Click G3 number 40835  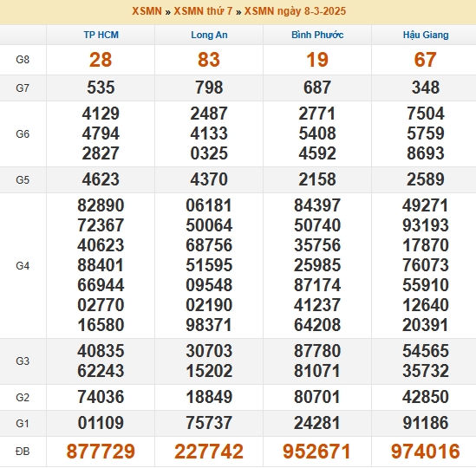coord(101,351)
